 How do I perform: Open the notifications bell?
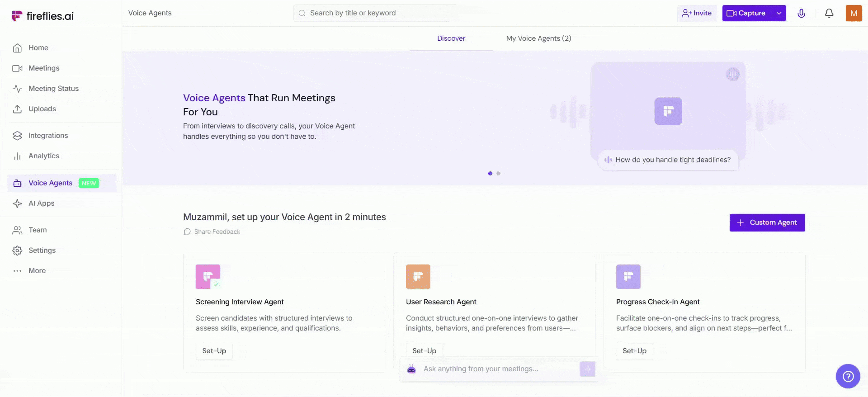(x=829, y=13)
